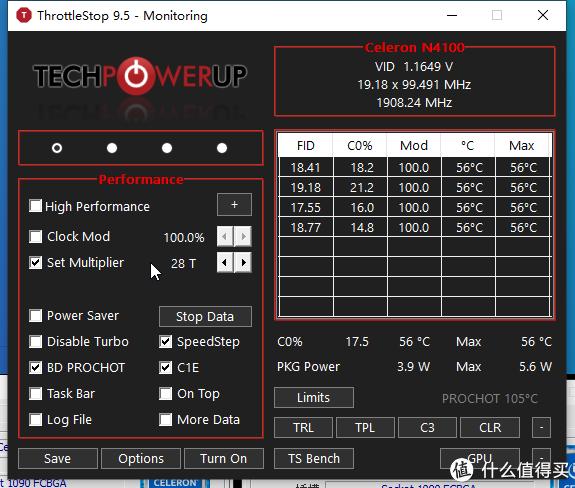Open the TPL turbo power limits
The height and width of the screenshot is (488, 575).
pos(365,428)
